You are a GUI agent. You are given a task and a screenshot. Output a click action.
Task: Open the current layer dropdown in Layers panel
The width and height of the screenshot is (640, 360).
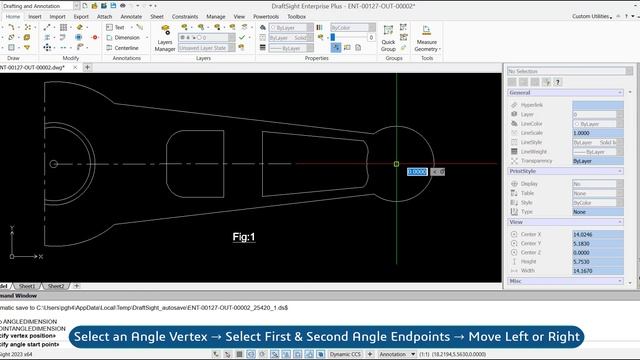207,38
